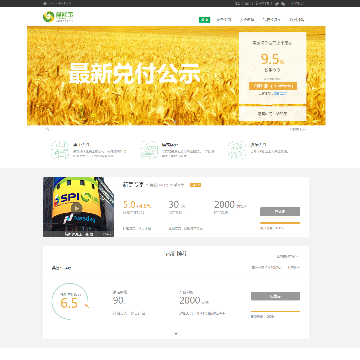Viewport: 360px width, 360px height.
Task: Click the gray button in the 5.0% 30-day product
Action: coord(280,211)
